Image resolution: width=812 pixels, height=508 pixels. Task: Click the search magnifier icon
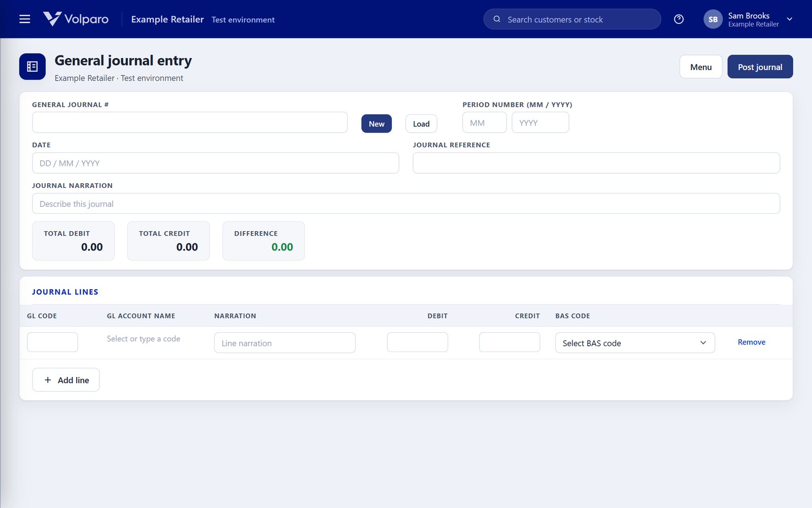point(497,19)
